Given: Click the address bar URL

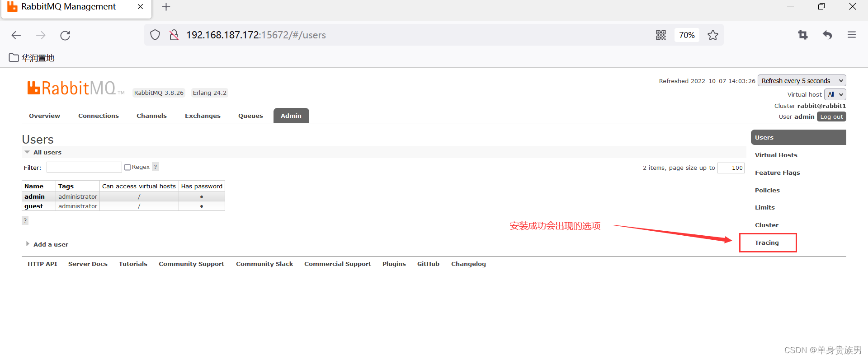Looking at the screenshot, I should pos(256,35).
